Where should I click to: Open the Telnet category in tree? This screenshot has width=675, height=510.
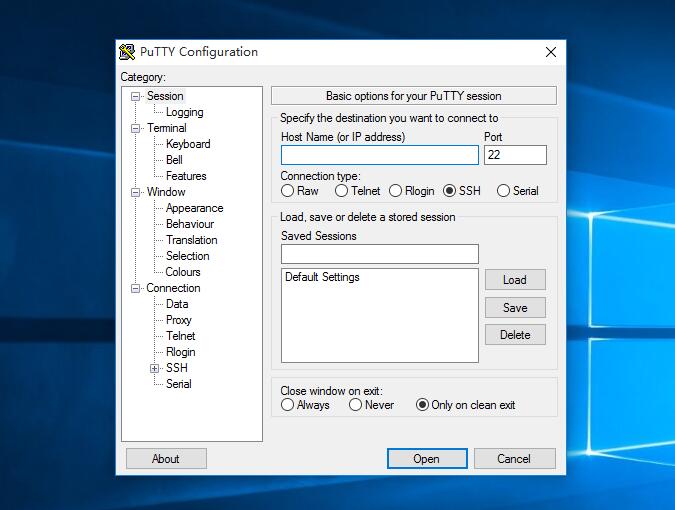(x=180, y=336)
